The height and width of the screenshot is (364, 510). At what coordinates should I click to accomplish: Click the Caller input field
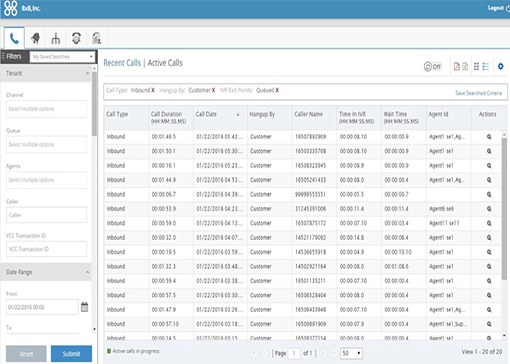pyautogui.click(x=46, y=215)
